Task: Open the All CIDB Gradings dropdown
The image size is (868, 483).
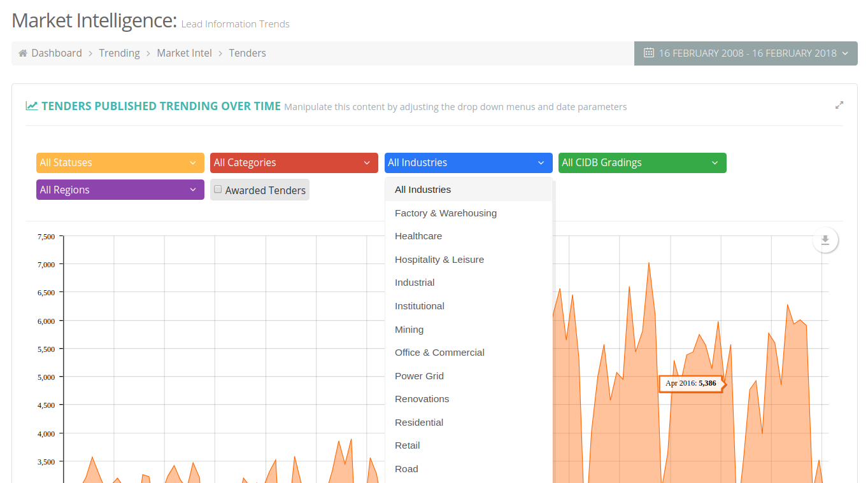Action: [643, 163]
